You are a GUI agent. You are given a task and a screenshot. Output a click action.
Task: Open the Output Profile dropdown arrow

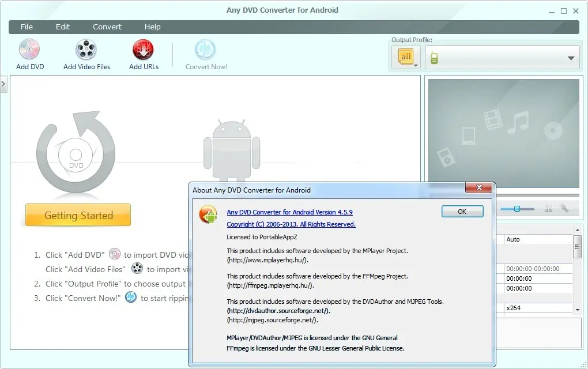pyautogui.click(x=571, y=58)
